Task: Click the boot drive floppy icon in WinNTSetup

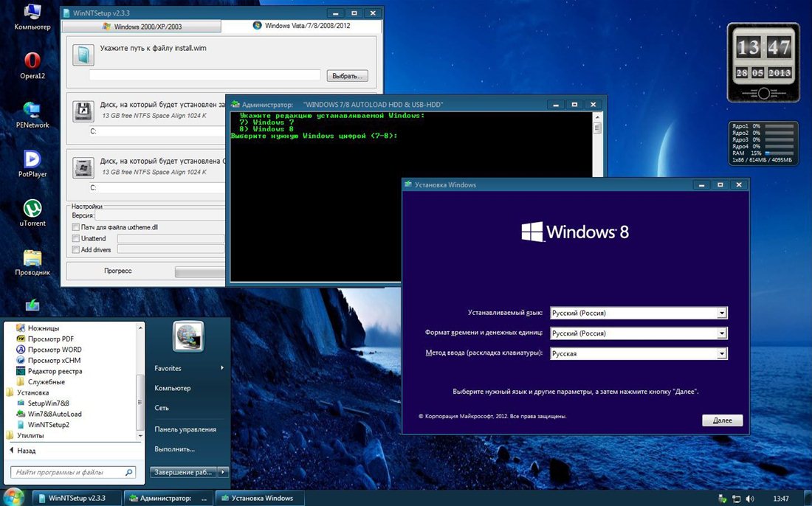Action: coord(83,111)
